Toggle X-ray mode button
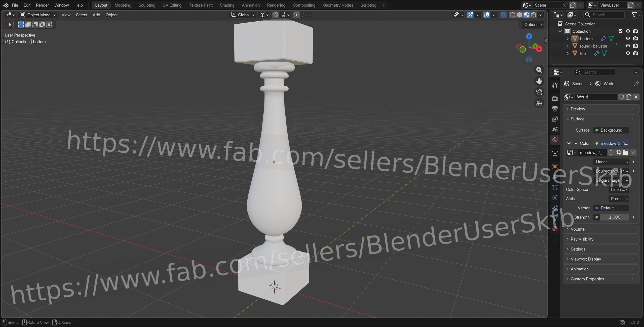644x327 pixels. [x=503, y=15]
